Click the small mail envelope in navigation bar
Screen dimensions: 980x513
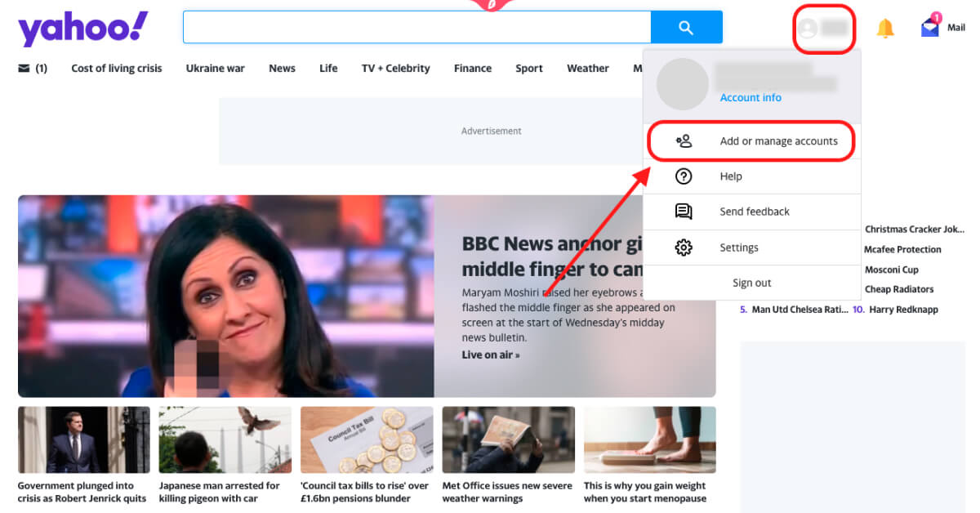[24, 69]
